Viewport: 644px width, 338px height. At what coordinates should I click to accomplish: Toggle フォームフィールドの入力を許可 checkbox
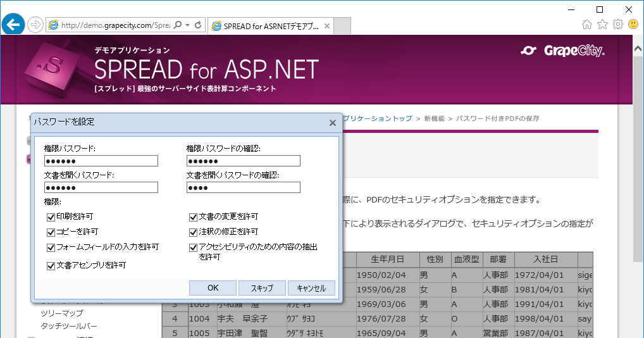click(x=51, y=247)
